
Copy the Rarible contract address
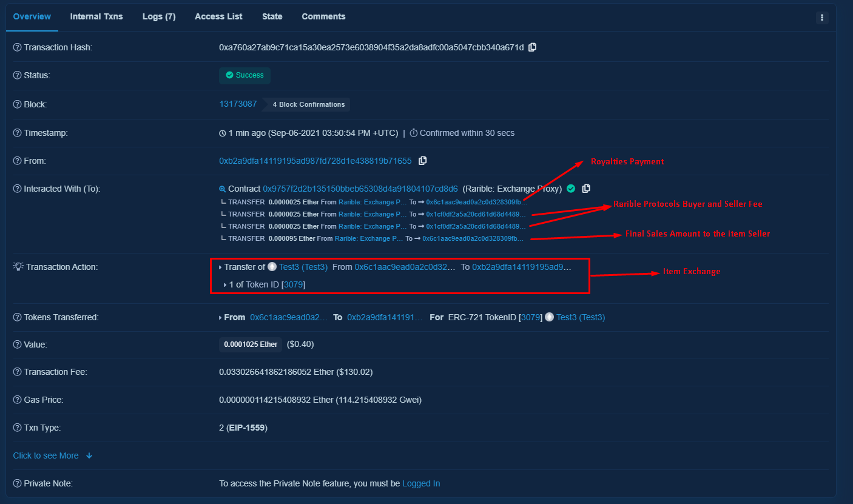pos(586,189)
